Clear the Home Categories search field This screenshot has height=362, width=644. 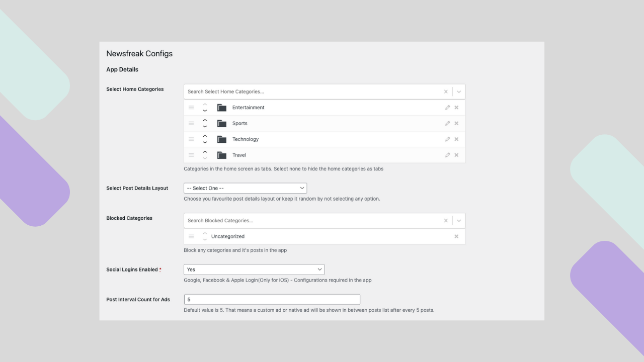(x=446, y=92)
